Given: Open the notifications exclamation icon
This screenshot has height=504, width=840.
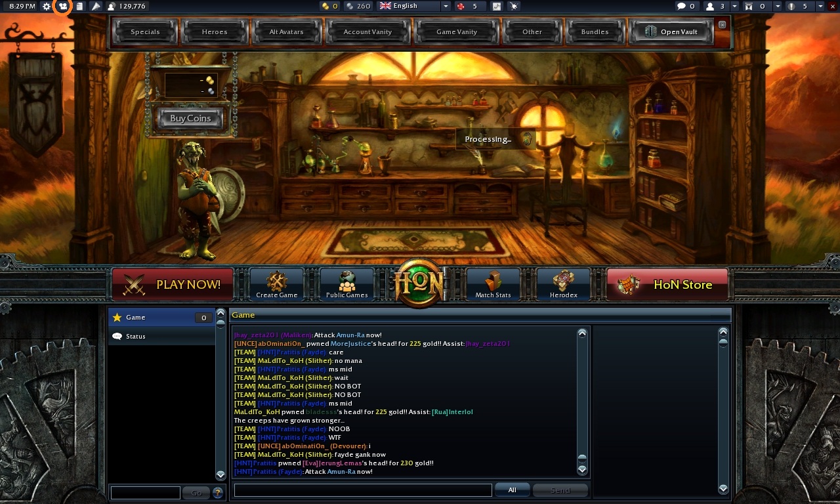Looking at the screenshot, I should (797, 6).
